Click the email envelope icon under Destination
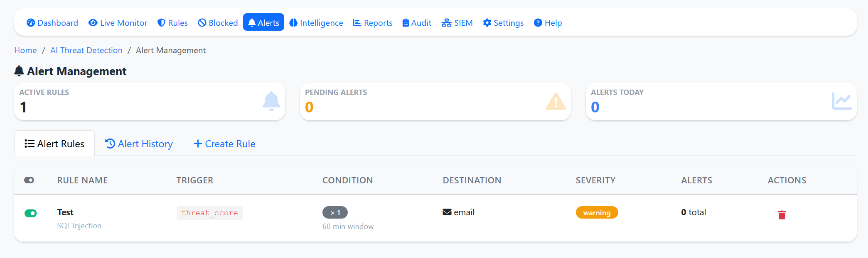868x258 pixels. click(446, 212)
